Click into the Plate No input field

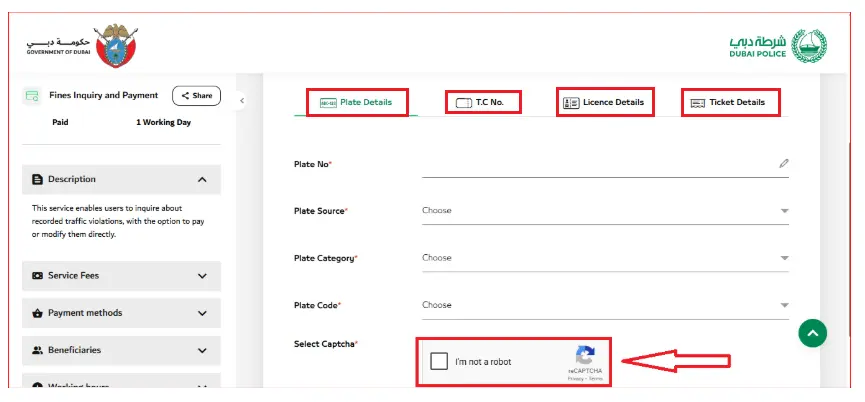(x=605, y=164)
